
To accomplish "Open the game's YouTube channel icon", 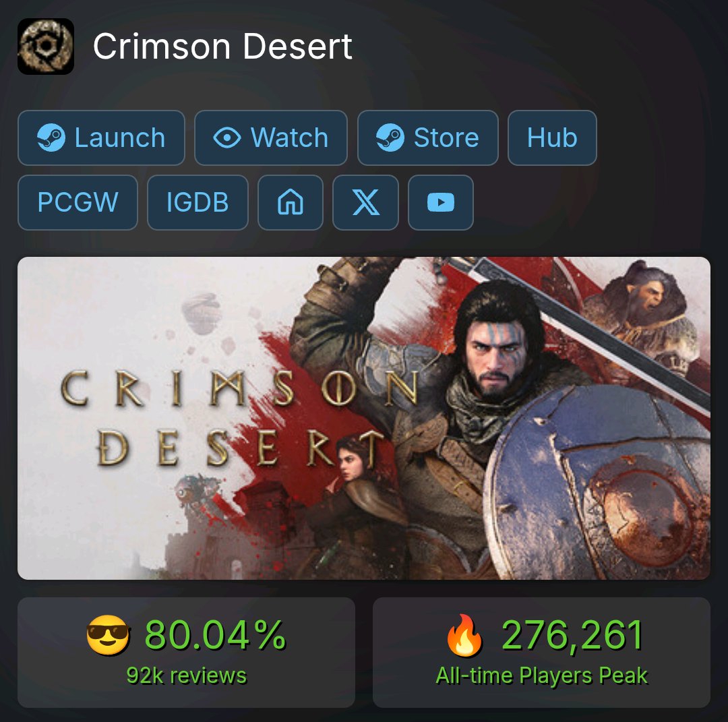I will (441, 202).
